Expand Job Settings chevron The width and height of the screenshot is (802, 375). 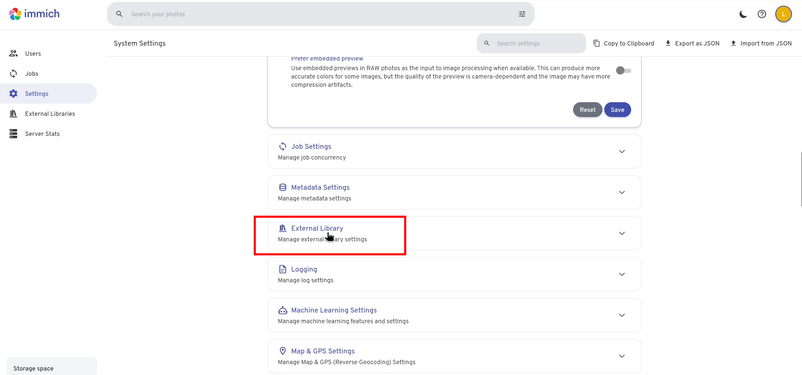point(622,151)
